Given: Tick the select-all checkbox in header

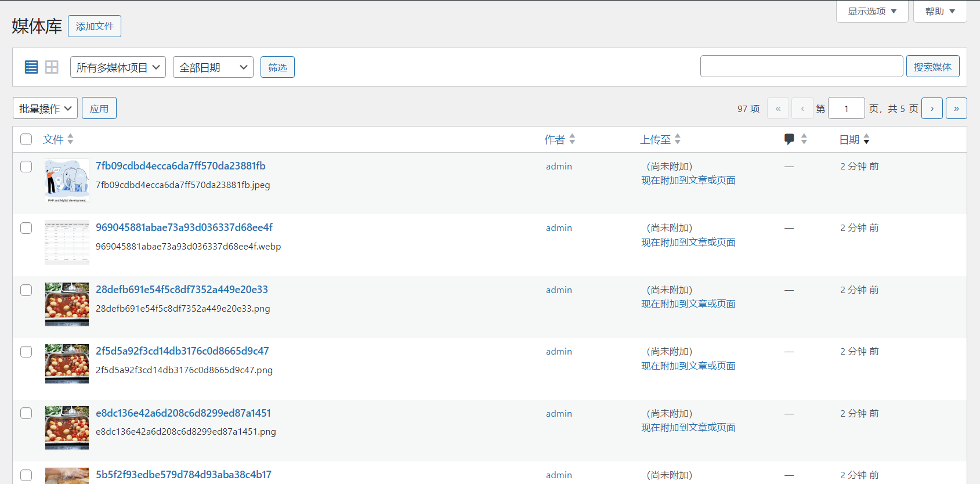Looking at the screenshot, I should [26, 139].
